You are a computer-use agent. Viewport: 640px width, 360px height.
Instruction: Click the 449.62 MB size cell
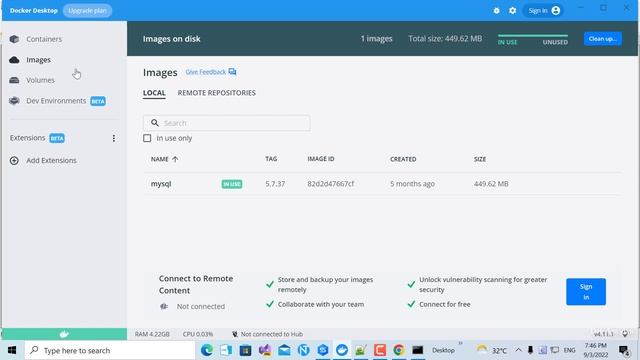[x=491, y=184]
